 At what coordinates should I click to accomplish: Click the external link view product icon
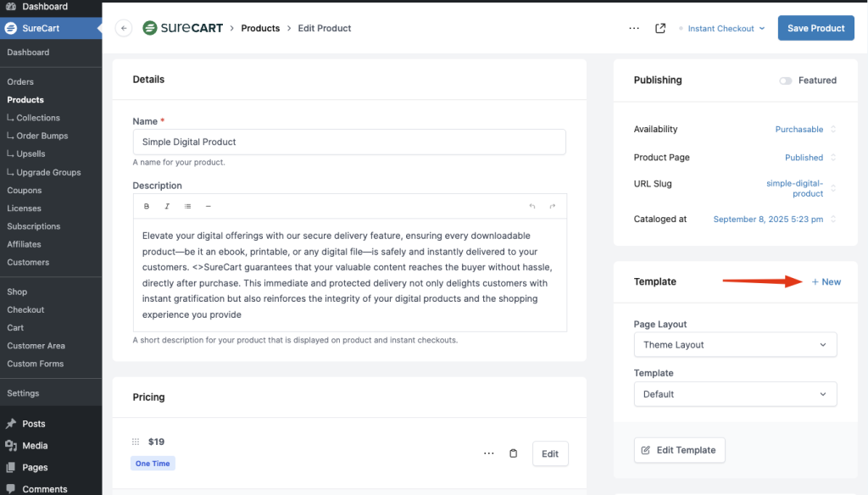click(x=660, y=28)
